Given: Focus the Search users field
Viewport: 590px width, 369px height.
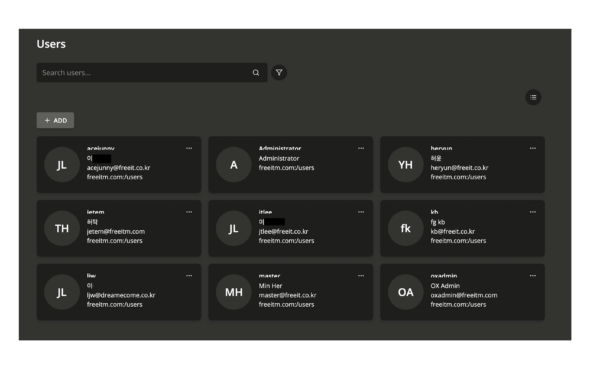Looking at the screenshot, I should coord(152,73).
